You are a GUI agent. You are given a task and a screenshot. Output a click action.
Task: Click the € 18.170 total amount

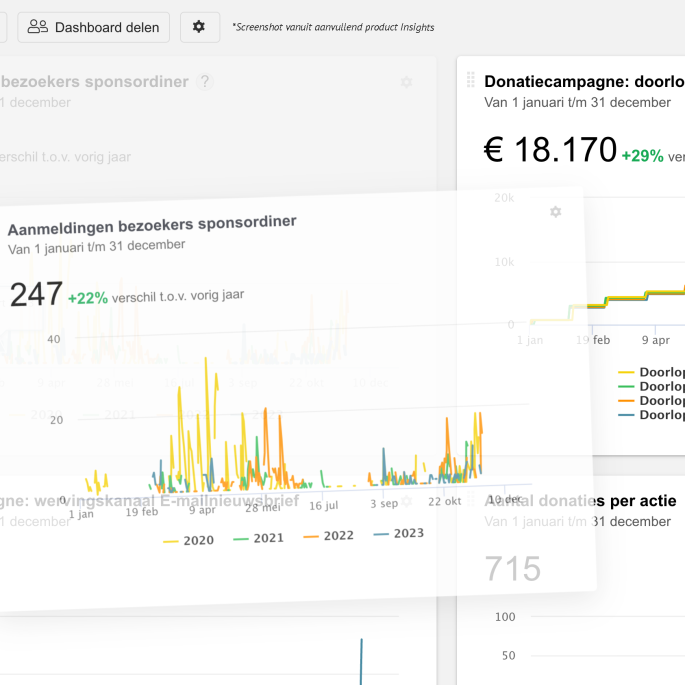pos(550,150)
